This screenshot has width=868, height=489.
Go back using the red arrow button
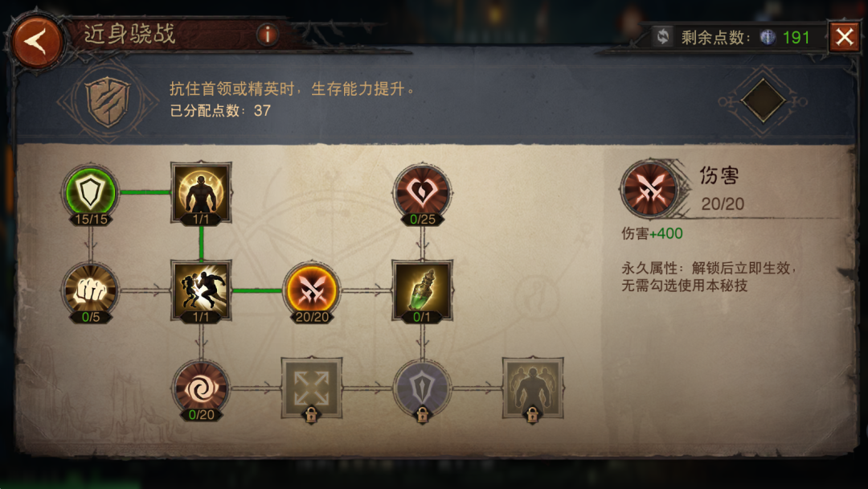point(36,42)
